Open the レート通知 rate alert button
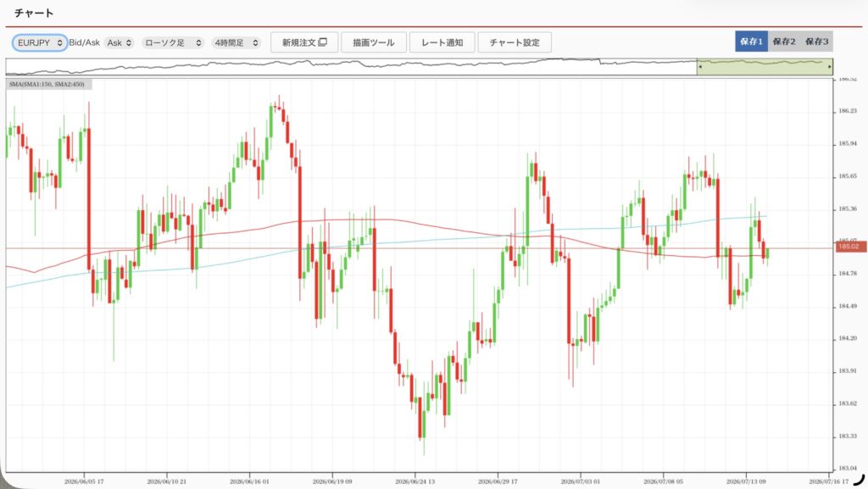868x489 pixels. click(442, 42)
